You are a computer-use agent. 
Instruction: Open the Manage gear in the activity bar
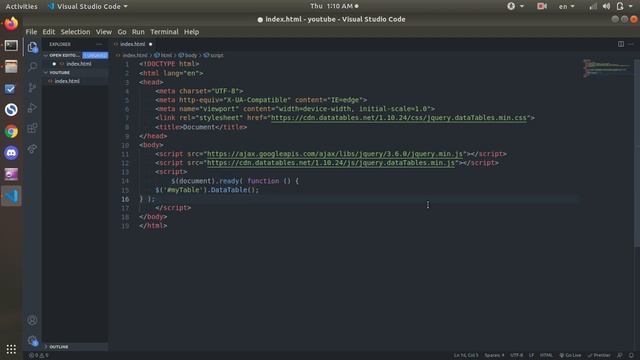tap(33, 340)
